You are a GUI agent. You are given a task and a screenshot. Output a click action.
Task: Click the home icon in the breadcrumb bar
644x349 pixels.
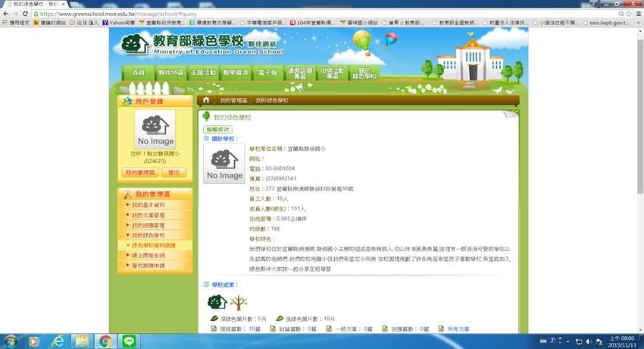(205, 100)
